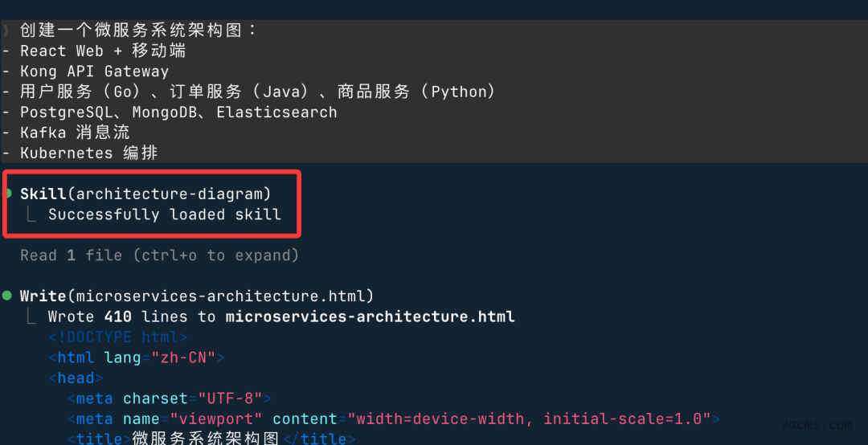Click the 'Kubernetes' prompt line

(89, 153)
